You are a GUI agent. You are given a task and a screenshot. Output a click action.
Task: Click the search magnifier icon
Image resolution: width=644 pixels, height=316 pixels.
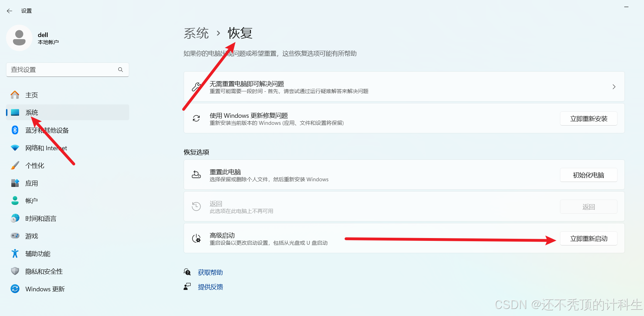point(120,69)
